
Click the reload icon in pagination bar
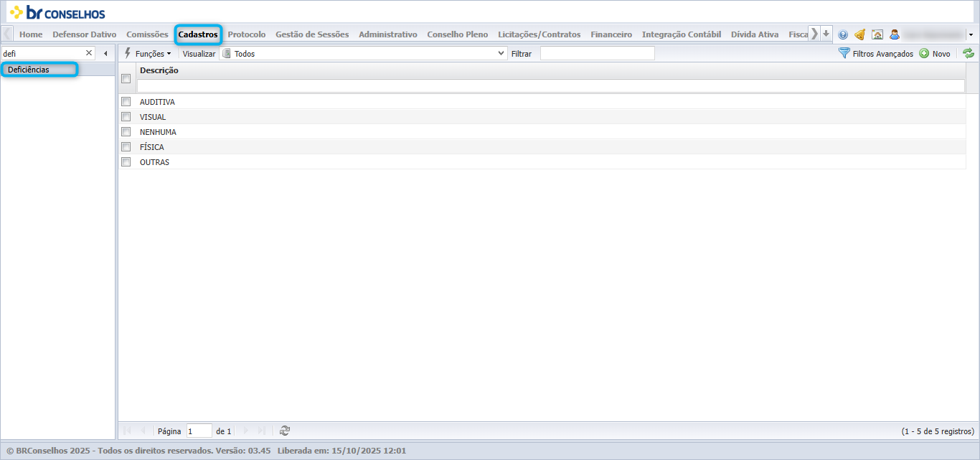point(285,431)
